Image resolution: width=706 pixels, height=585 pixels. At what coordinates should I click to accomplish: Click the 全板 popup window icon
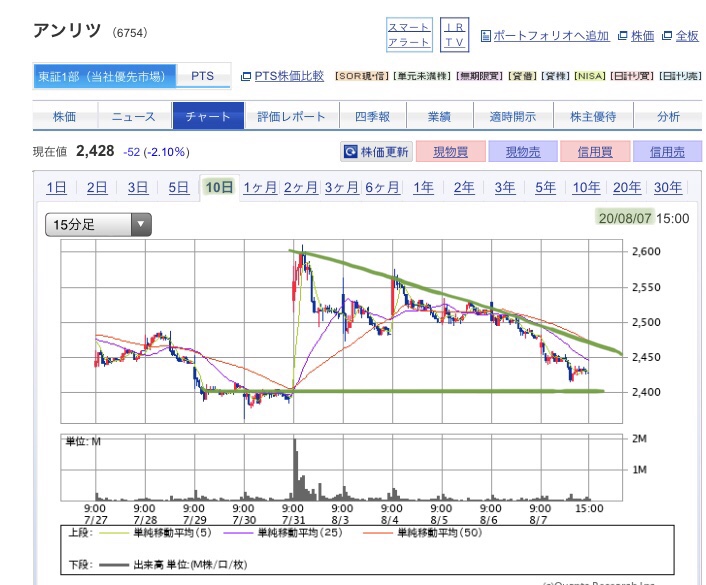click(667, 36)
